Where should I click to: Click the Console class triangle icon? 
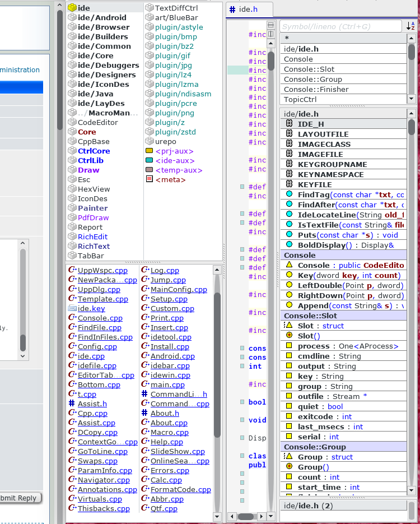pyautogui.click(x=289, y=265)
